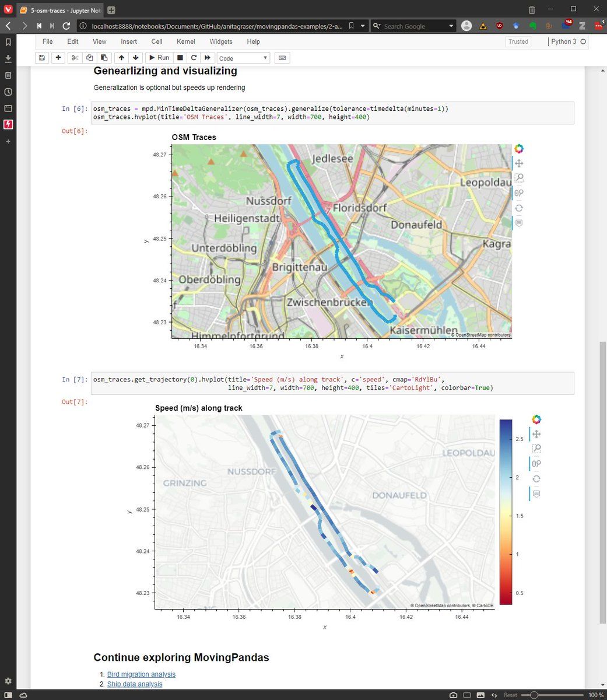This screenshot has height=700, width=607.
Task: Click the Search Google input field
Action: coord(414,26)
